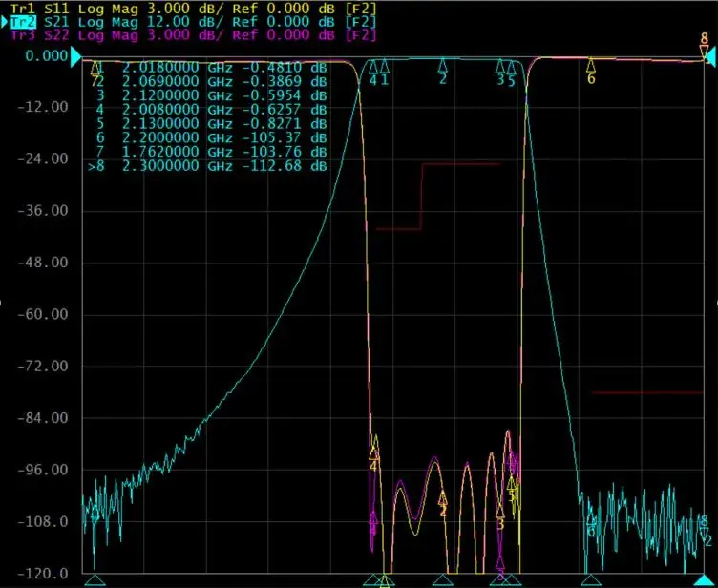Click marker 4 triangle on top passband trace
The width and height of the screenshot is (718, 588).
tap(373, 67)
